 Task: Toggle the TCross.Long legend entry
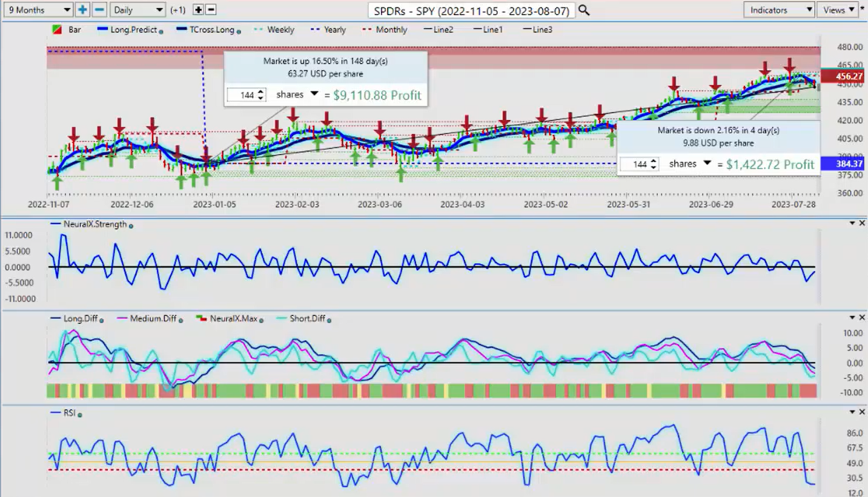[205, 29]
